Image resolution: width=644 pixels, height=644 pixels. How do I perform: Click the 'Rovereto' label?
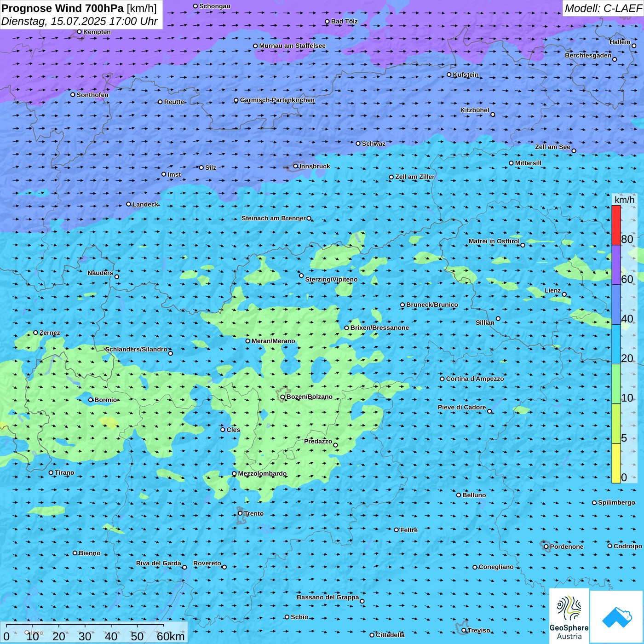click(x=207, y=563)
